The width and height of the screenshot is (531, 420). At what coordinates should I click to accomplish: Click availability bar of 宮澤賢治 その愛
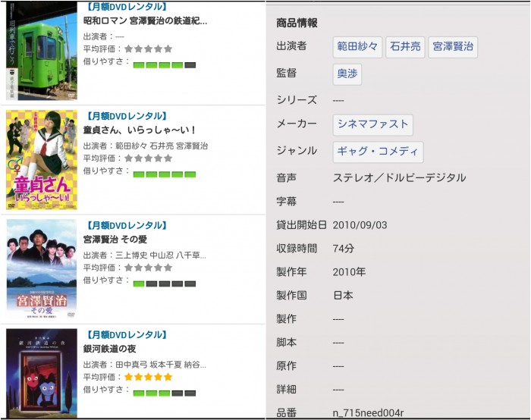[165, 284]
